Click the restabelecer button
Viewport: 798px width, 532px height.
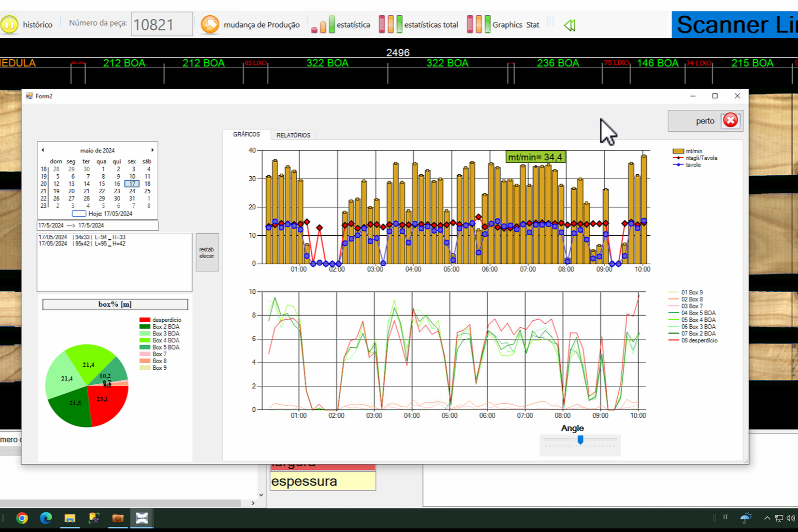point(207,253)
